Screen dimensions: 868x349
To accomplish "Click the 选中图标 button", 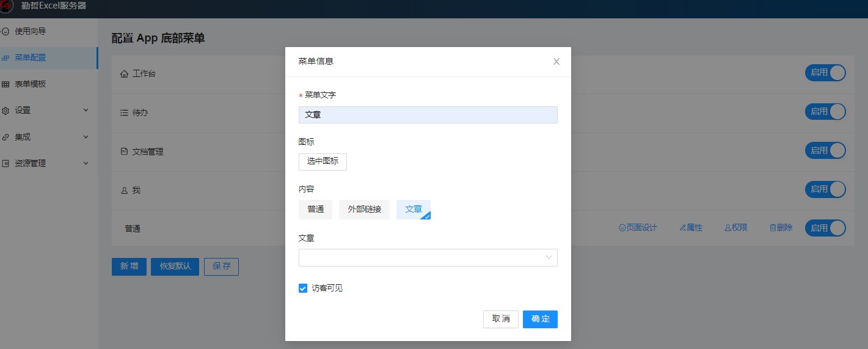I will [x=323, y=162].
